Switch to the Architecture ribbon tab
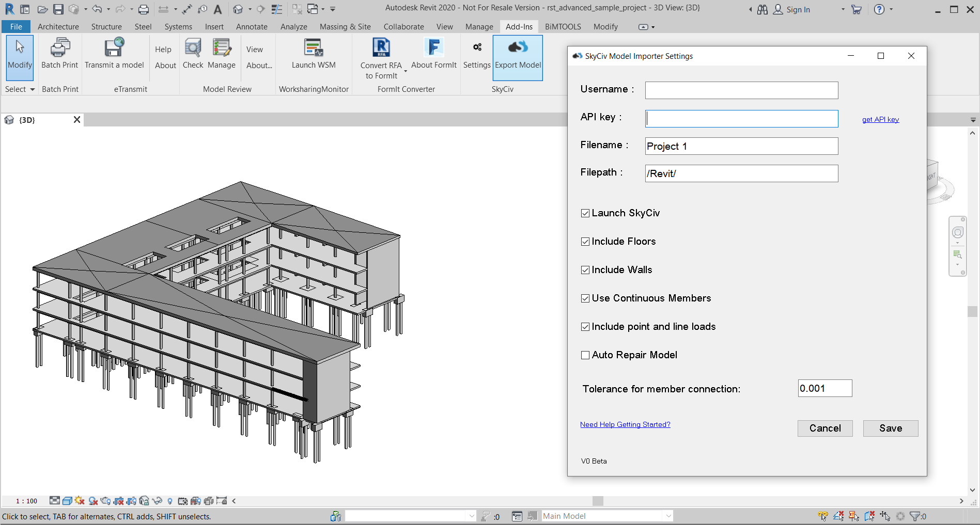Screen dimensions: 980x525 coord(58,27)
